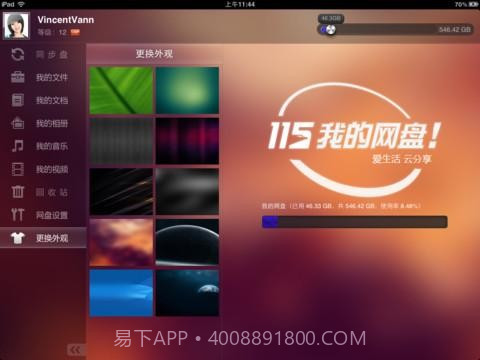
Task: Select the 更换外观 menu entry
Action: (43, 238)
